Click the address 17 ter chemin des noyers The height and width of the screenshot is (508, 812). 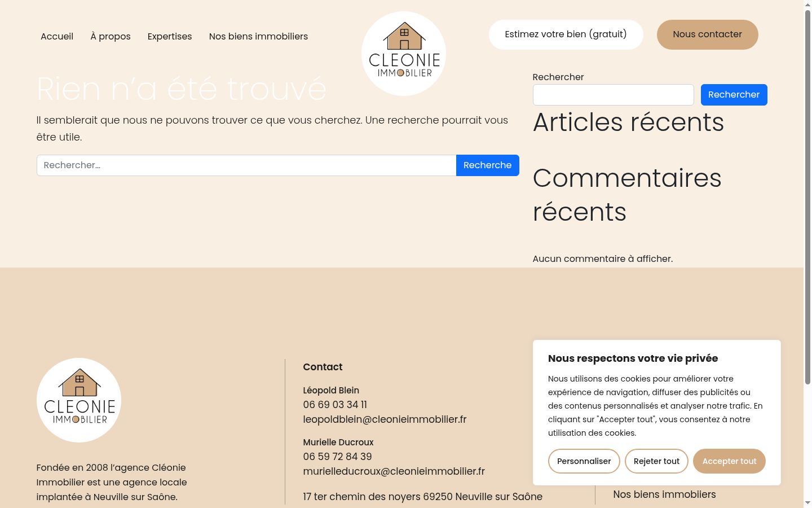click(x=422, y=497)
